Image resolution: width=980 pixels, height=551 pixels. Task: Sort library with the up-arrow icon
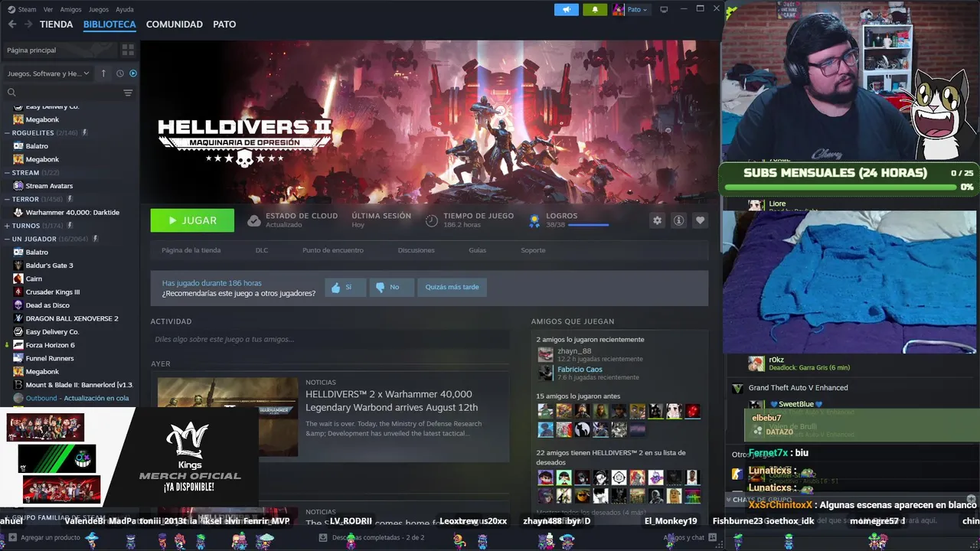(x=103, y=73)
